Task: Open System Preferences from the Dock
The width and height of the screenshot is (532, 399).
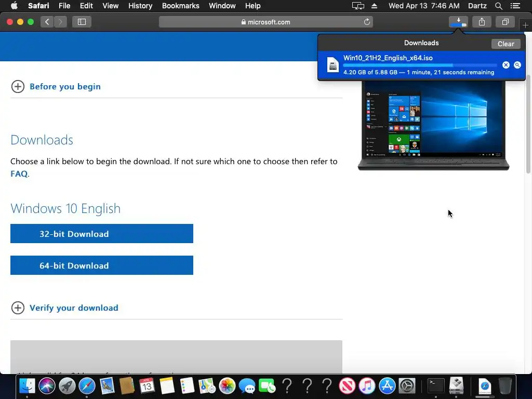Action: click(407, 386)
